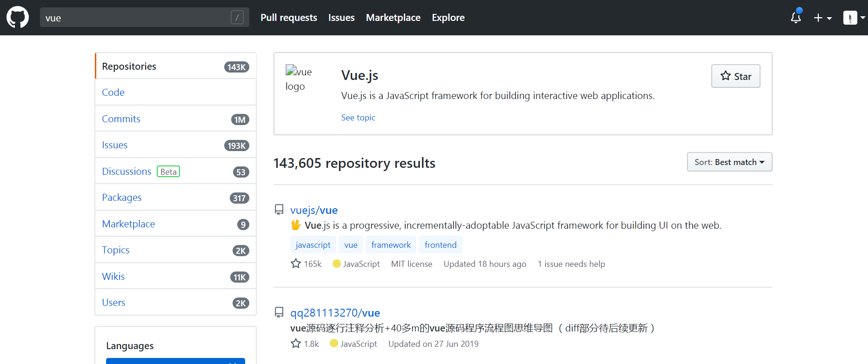Go to Pull requests

(289, 18)
